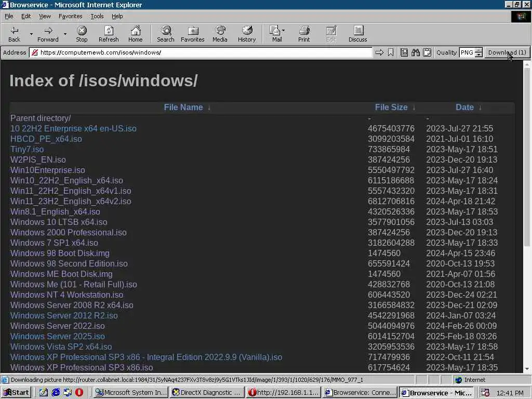Image resolution: width=532 pixels, height=399 pixels.
Task: Click the binoculars find icon
Action: click(x=416, y=52)
